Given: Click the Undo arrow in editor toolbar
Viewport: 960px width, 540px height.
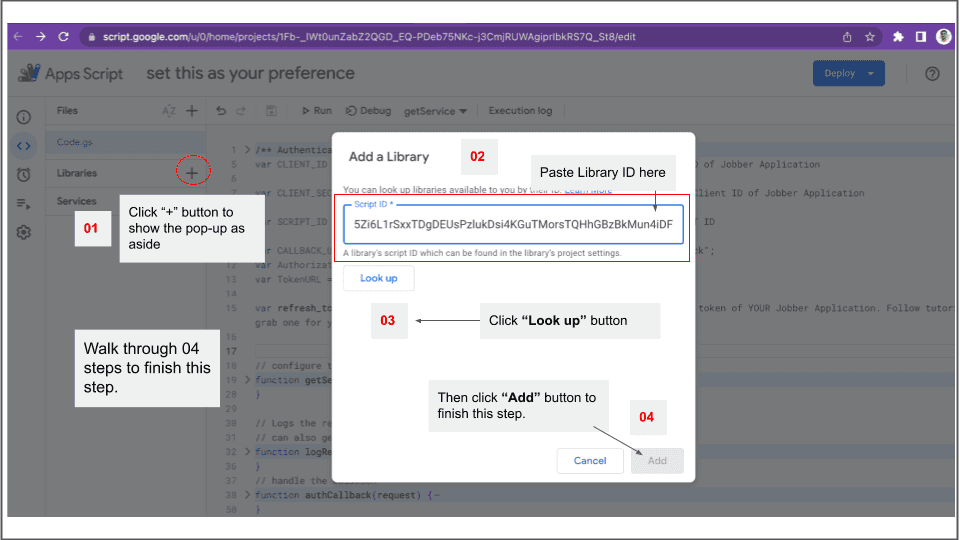Looking at the screenshot, I should click(221, 111).
